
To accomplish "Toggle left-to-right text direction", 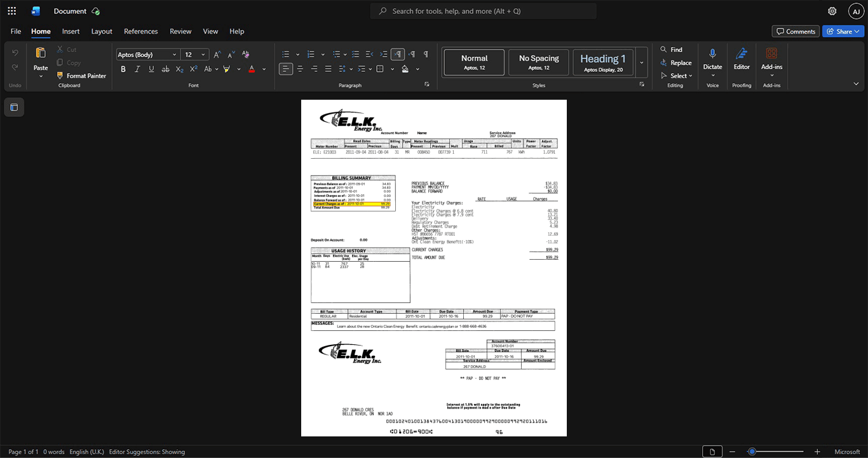I will pos(398,55).
